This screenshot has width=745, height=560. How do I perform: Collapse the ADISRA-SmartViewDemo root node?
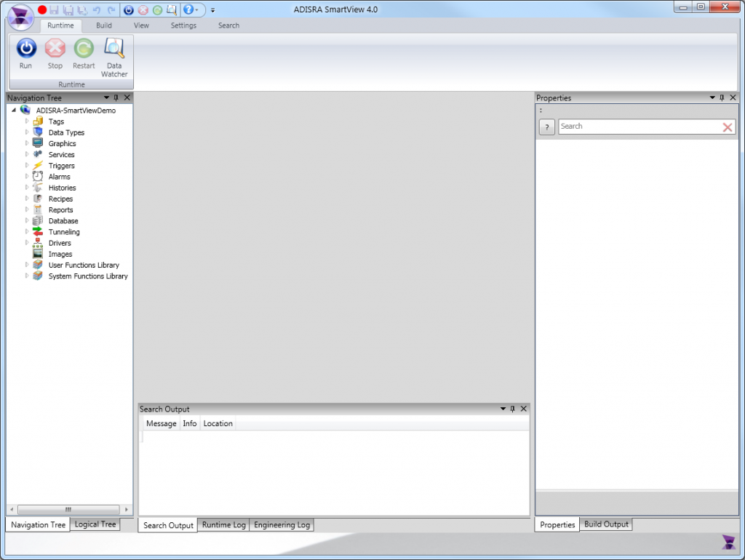(14, 111)
